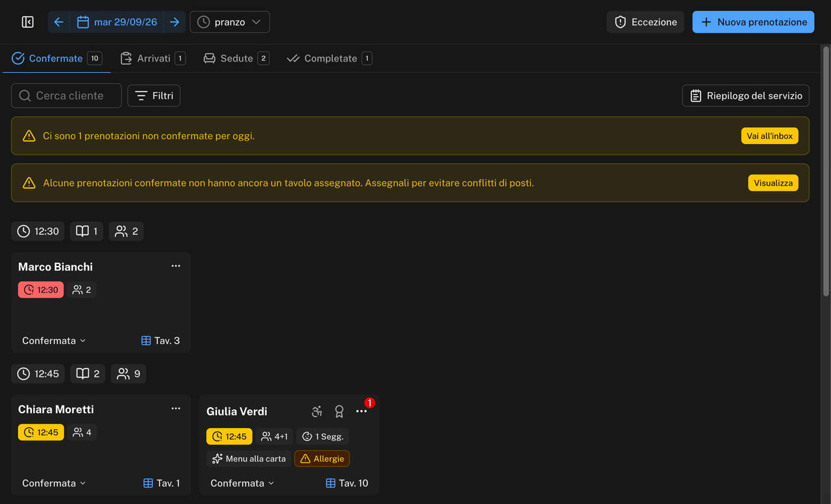Create a Nuova prenotazione

(x=753, y=22)
